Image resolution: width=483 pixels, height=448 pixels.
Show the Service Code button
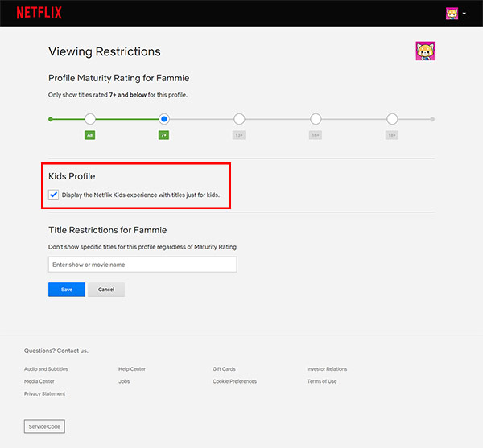click(44, 426)
